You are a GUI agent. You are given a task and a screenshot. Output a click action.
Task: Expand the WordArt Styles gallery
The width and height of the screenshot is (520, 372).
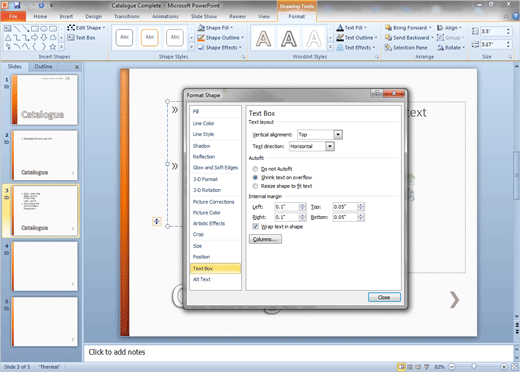[x=330, y=47]
